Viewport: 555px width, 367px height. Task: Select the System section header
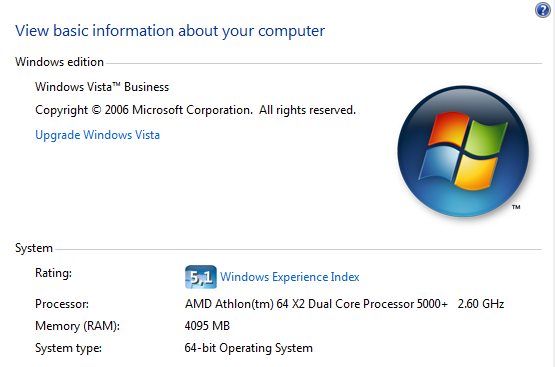(x=34, y=248)
